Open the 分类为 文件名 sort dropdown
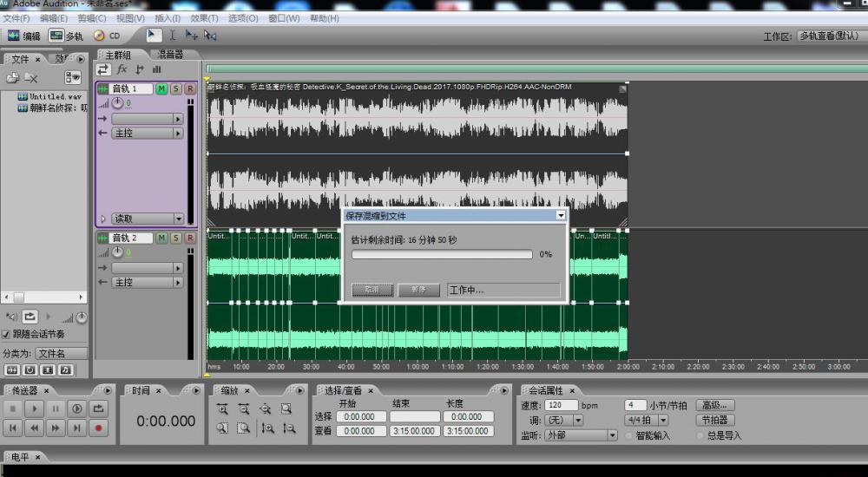The image size is (868, 477). pyautogui.click(x=62, y=353)
